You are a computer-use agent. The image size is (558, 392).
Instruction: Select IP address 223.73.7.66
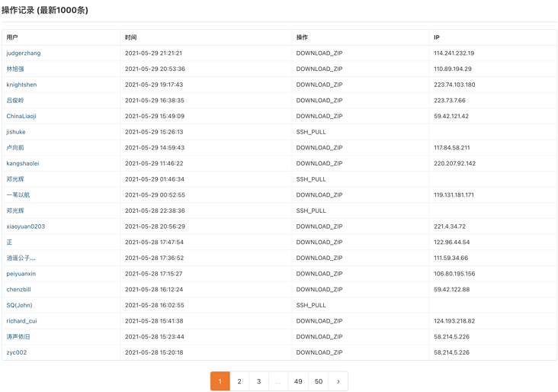tap(450, 101)
